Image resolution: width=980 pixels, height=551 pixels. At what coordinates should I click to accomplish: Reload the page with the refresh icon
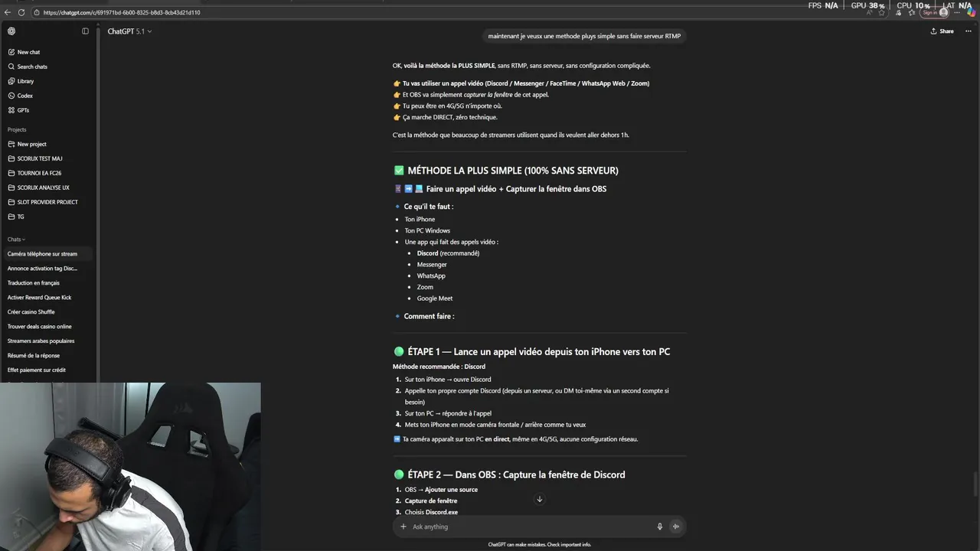[21, 12]
